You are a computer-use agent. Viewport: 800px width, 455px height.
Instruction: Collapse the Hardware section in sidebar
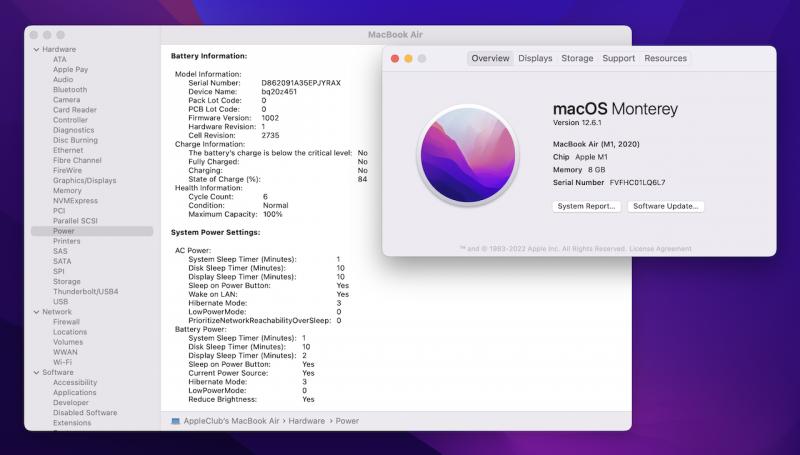coord(36,49)
